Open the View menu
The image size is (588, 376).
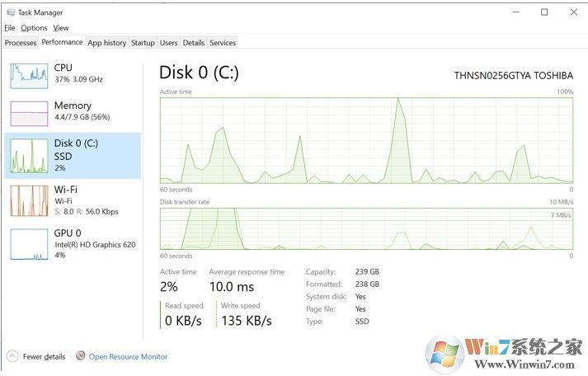(61, 28)
